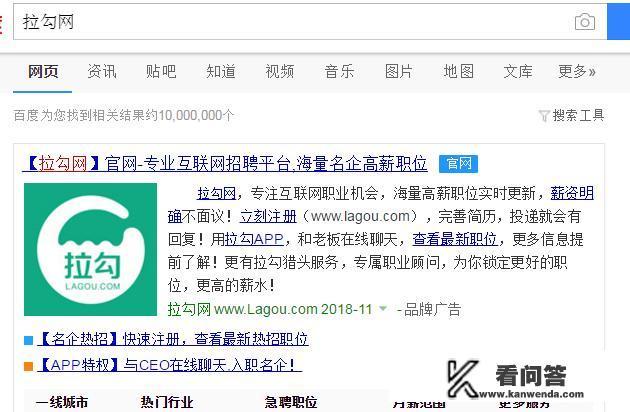Open the 【拉勾网】官网 result title link

pos(225,164)
